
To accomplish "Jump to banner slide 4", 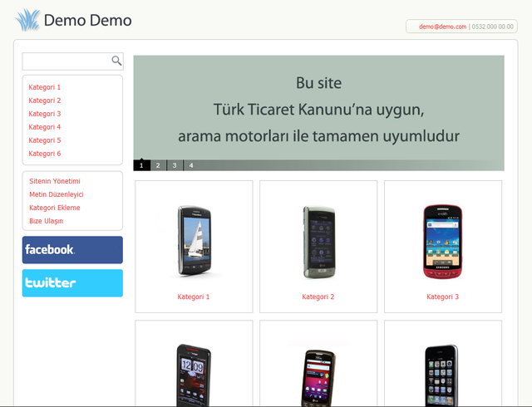I will [191, 165].
